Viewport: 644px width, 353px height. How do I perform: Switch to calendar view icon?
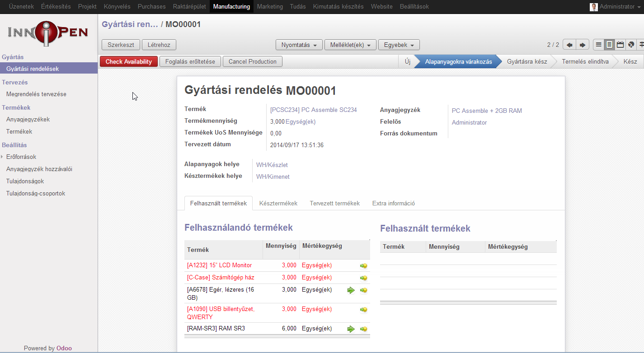[x=620, y=45]
